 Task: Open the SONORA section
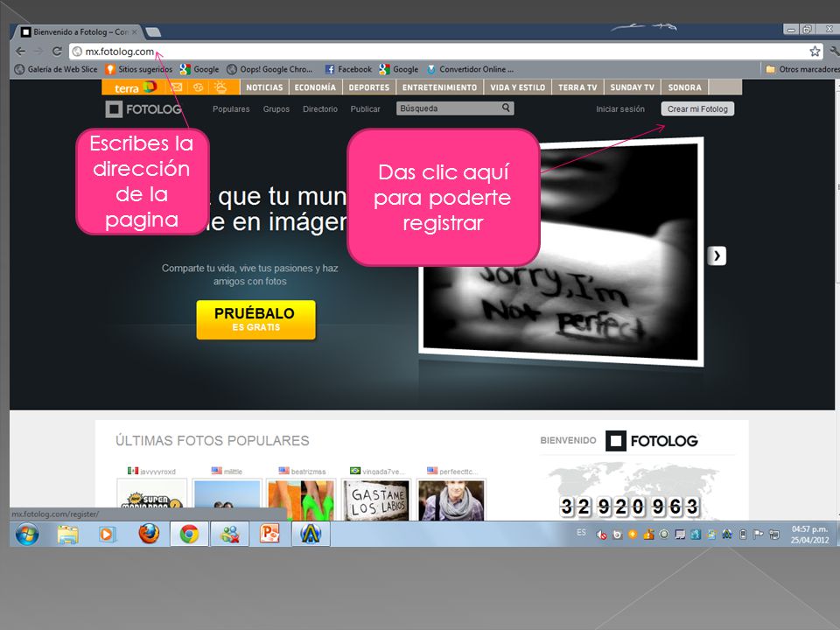(684, 87)
